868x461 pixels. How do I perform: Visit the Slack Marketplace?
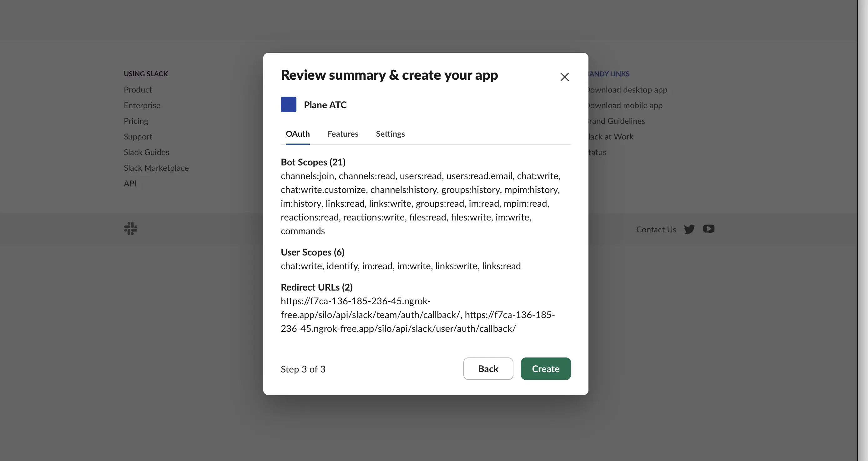pos(156,168)
